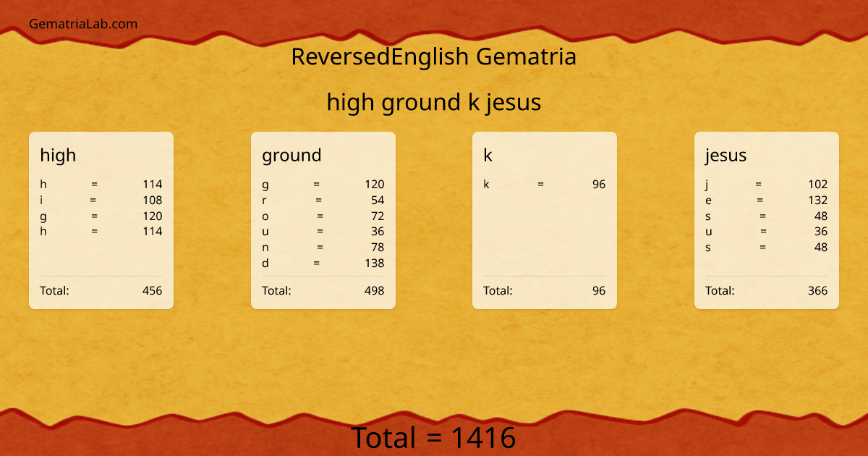
Task: Select the ReversedEnglish Gematria heading
Action: click(434, 56)
